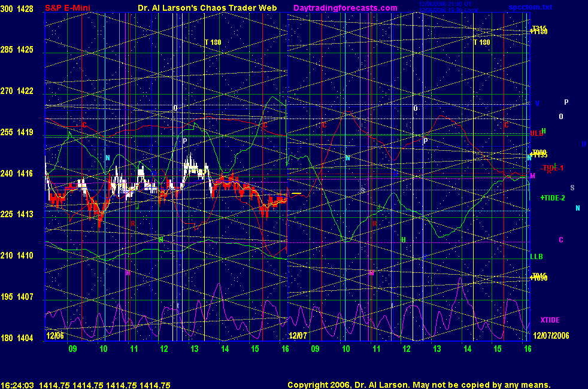Click the '270 1422' price axis label
The height and width of the screenshot is (389, 588).
(17, 91)
